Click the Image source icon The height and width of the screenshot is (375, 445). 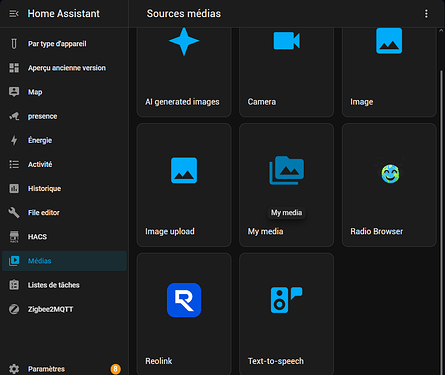pyautogui.click(x=389, y=41)
